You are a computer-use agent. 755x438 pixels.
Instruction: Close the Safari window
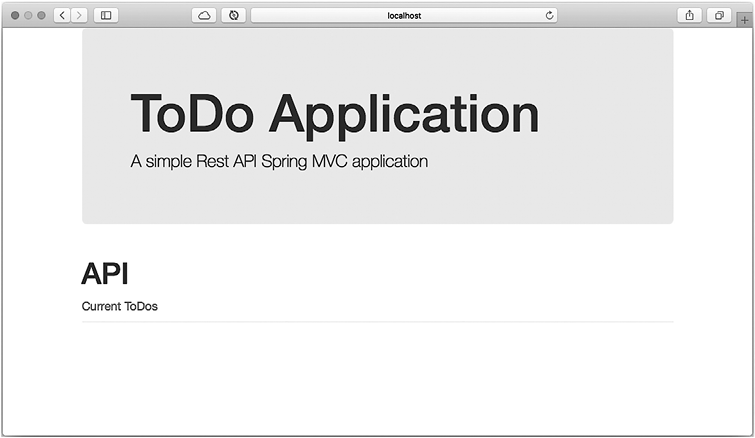coord(15,15)
